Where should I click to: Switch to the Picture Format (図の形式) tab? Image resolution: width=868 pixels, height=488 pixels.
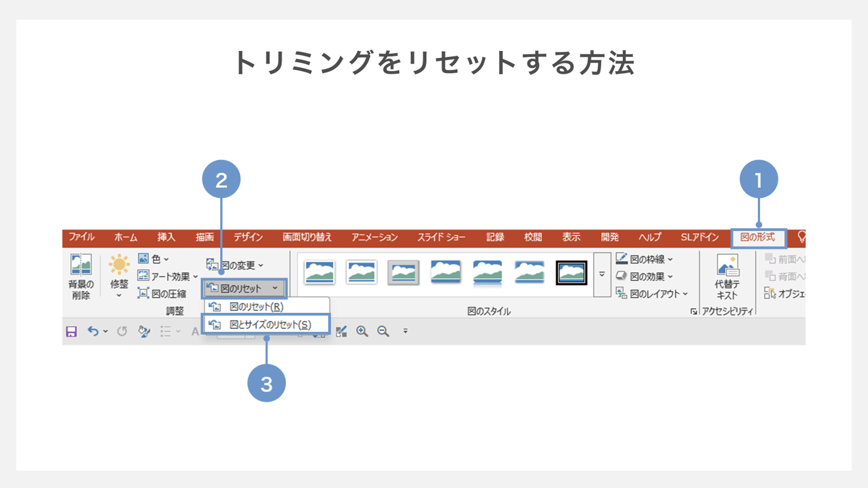point(757,237)
